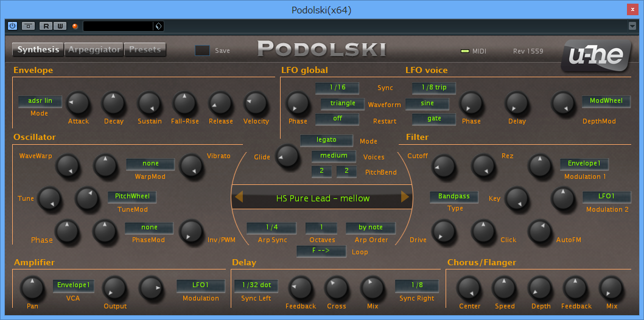
Task: Toggle the plugin power bypass button
Action: click(12, 26)
